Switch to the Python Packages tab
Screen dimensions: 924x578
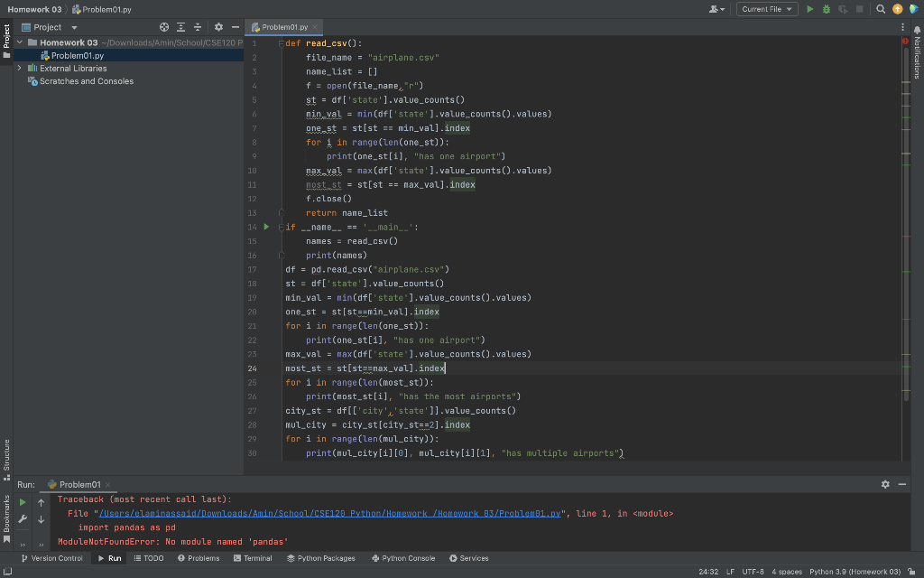(320, 558)
